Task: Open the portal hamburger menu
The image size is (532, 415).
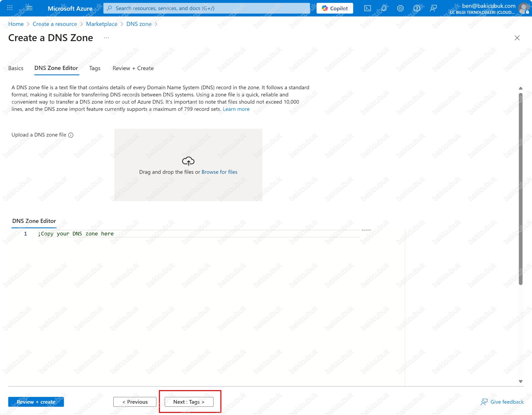Action: tap(30, 8)
